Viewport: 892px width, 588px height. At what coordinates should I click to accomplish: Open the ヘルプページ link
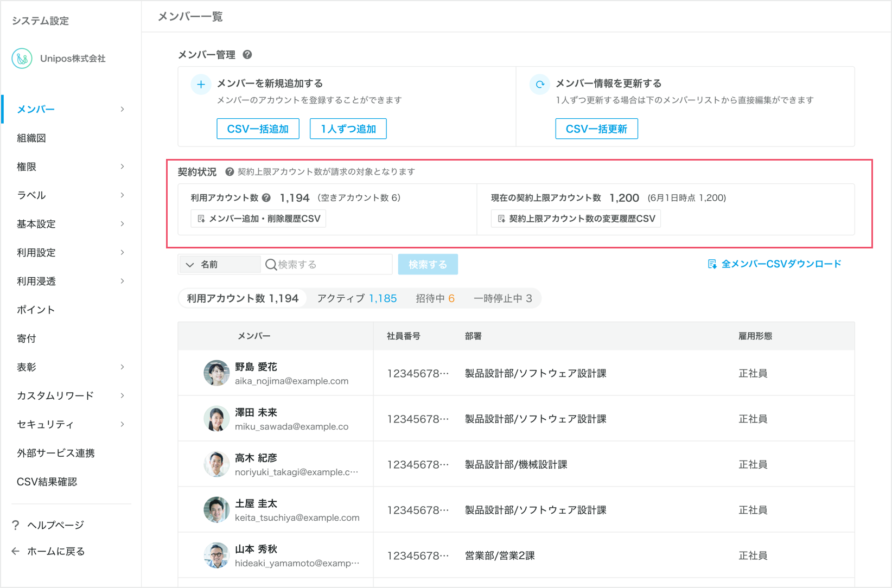coord(56,525)
